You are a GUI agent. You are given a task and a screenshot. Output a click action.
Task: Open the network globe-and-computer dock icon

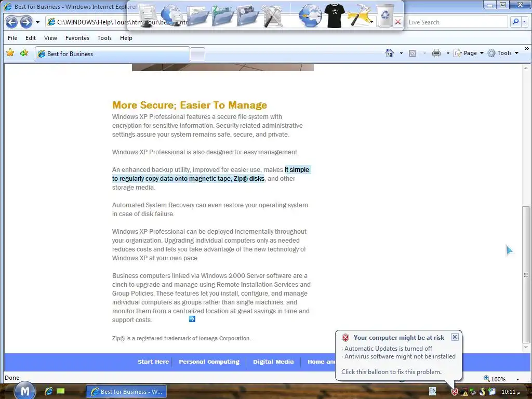click(171, 15)
